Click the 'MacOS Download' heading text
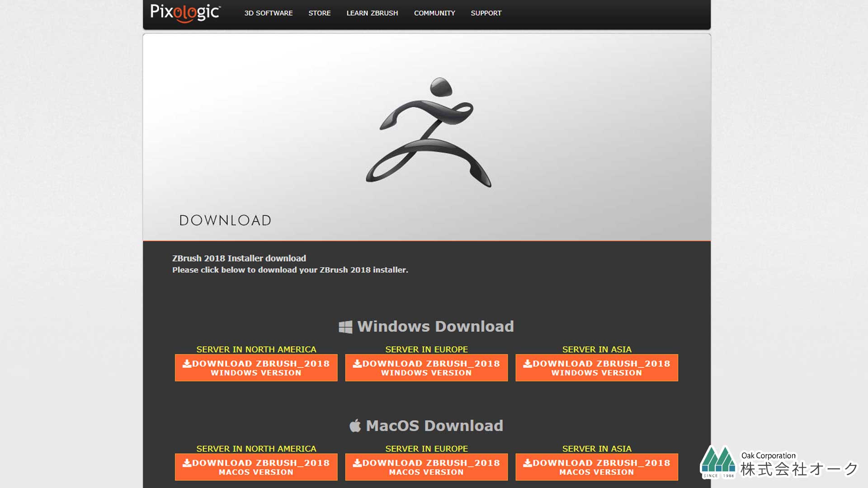This screenshot has width=868, height=488. [434, 426]
